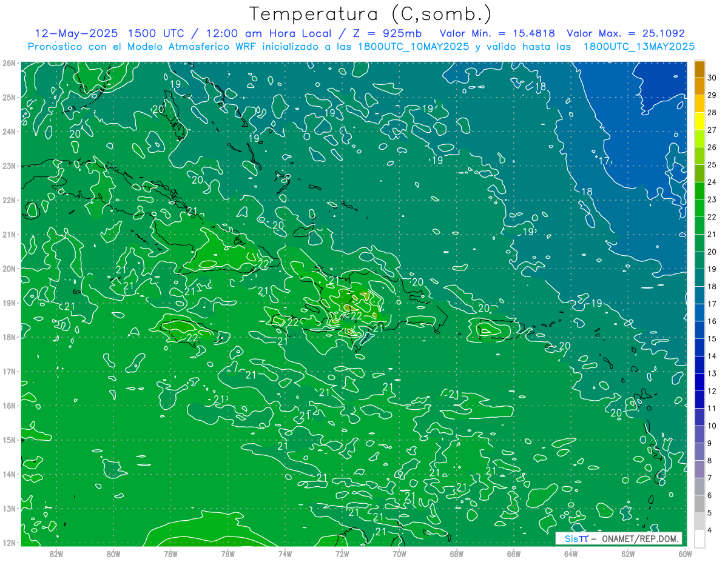Click the dark blue swatch between 12 and 13

699,382
